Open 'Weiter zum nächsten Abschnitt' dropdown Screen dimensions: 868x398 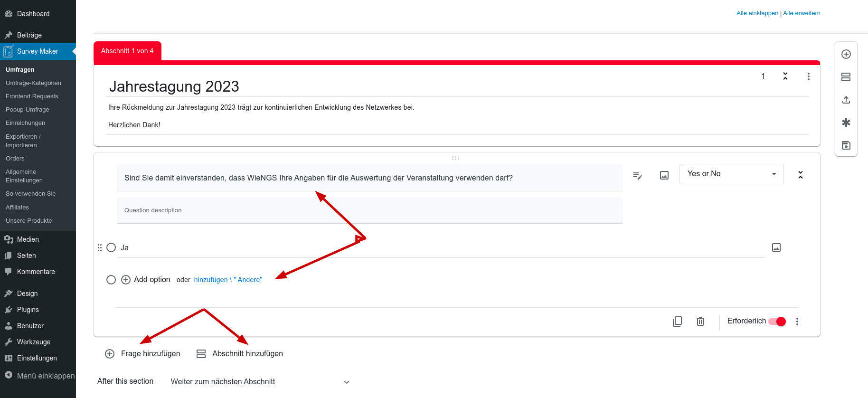(x=260, y=382)
